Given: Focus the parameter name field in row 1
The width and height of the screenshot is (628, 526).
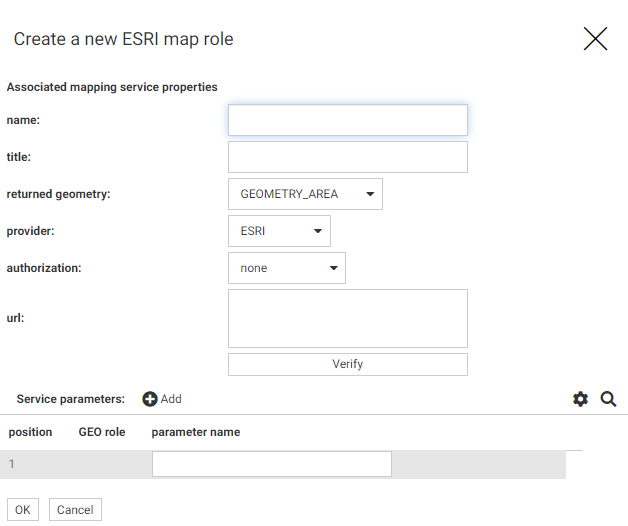Looking at the screenshot, I should [271, 464].
